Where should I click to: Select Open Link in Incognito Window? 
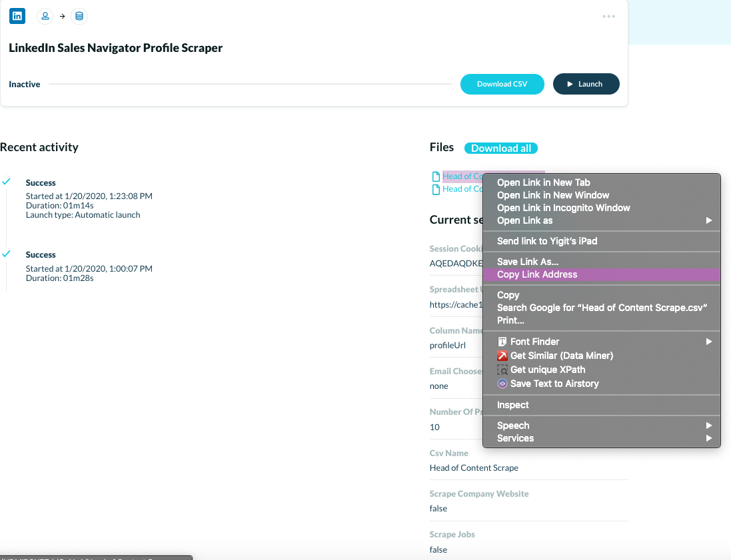coord(602,208)
